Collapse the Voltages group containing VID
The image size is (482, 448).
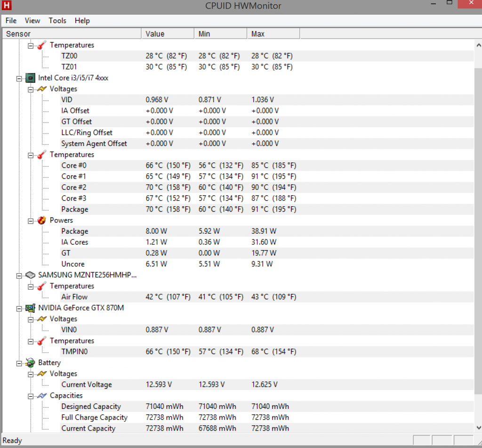[x=31, y=90]
